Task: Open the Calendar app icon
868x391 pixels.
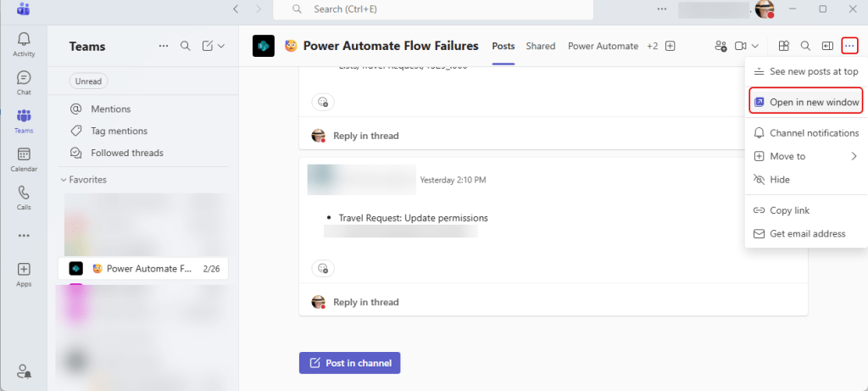Action: [x=24, y=159]
